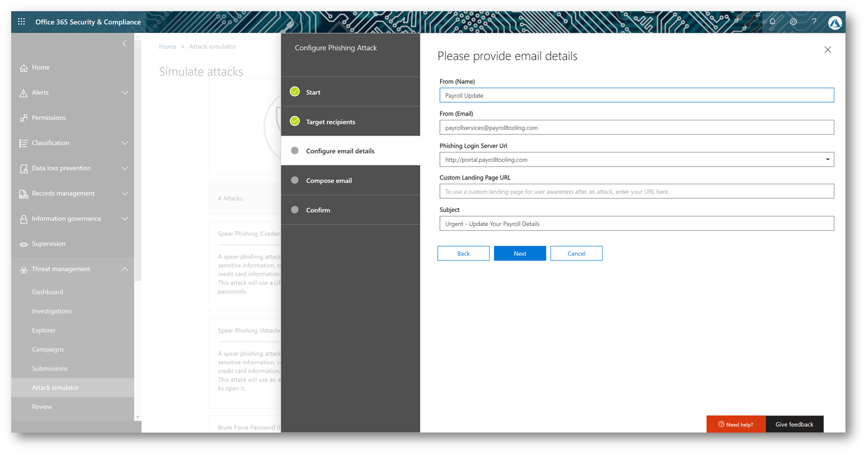Select Attack simulator in the sidebar
The image size is (868, 455).
pos(72,387)
